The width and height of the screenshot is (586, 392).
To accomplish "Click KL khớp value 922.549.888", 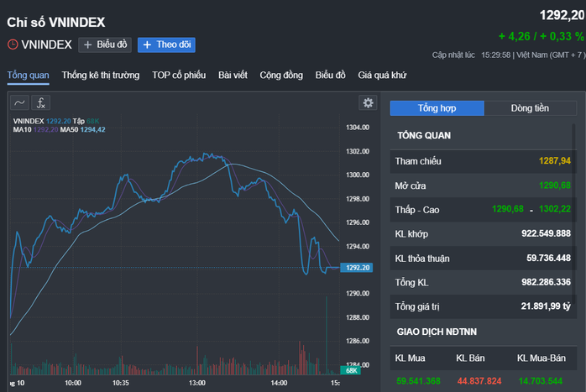I will [546, 233].
